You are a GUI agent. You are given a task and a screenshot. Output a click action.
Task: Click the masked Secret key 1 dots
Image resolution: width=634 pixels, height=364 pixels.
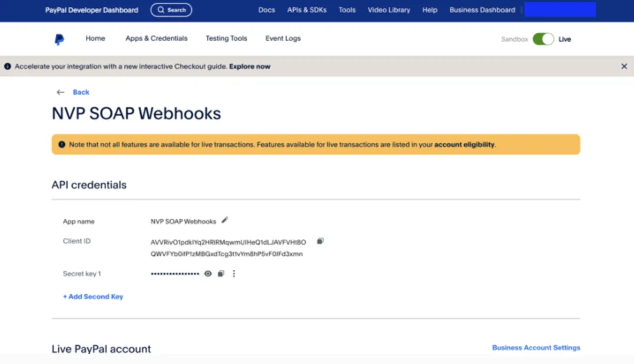click(x=175, y=273)
